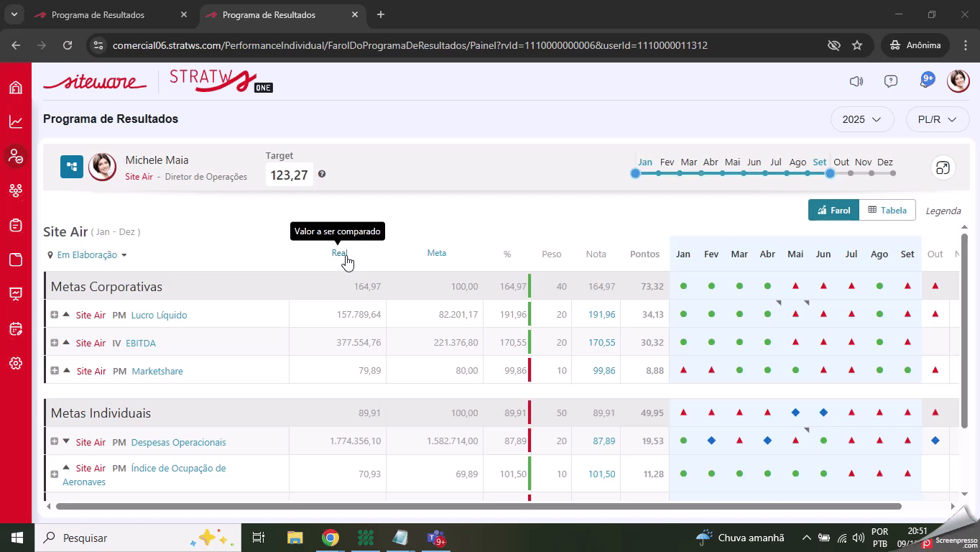
Task: Select the Farol view toggle
Action: pos(833,210)
